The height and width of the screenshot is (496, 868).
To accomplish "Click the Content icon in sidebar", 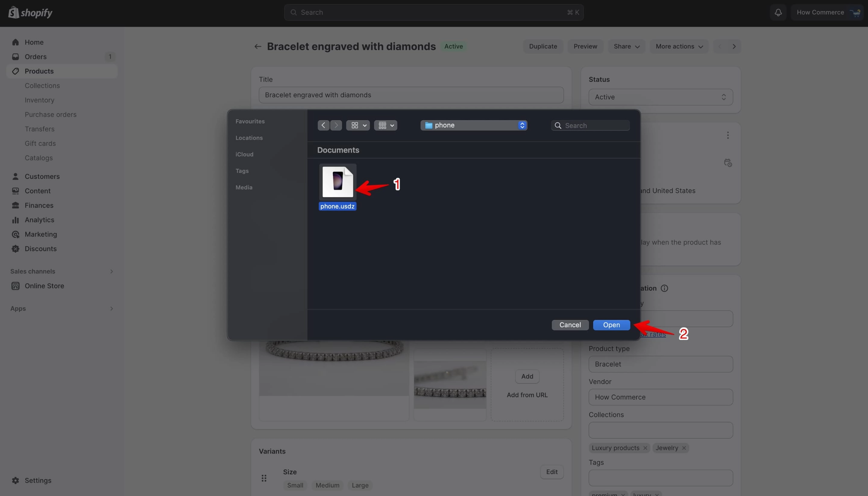I will pyautogui.click(x=15, y=191).
